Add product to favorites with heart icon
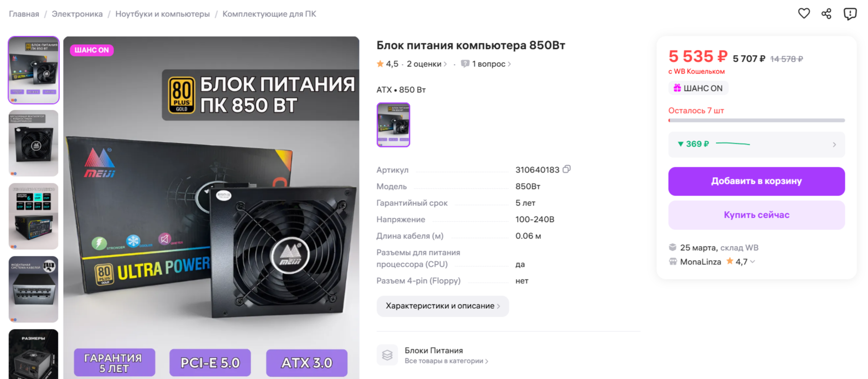 click(804, 14)
